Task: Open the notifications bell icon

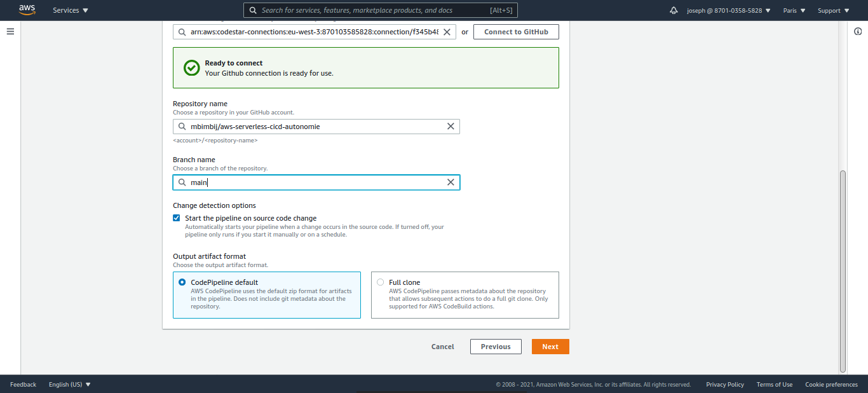Action: coord(674,11)
